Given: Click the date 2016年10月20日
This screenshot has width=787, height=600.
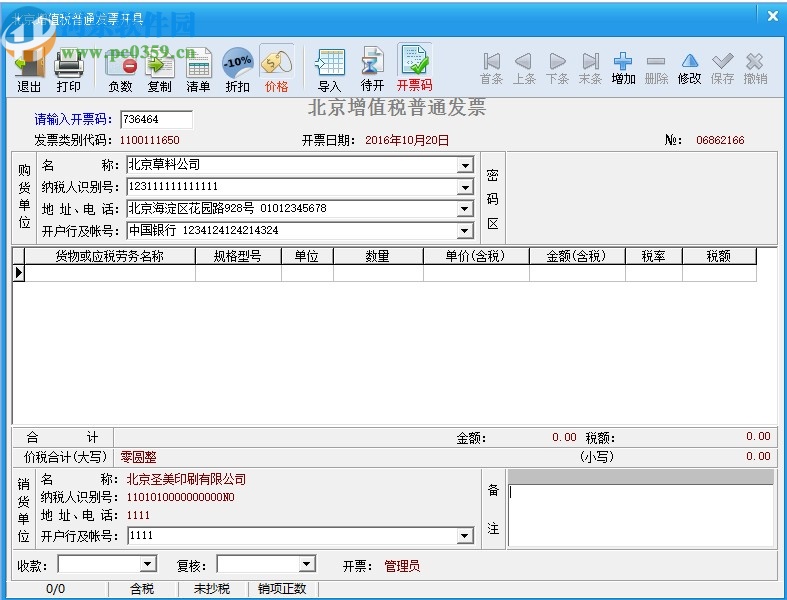Looking at the screenshot, I should click(x=407, y=140).
